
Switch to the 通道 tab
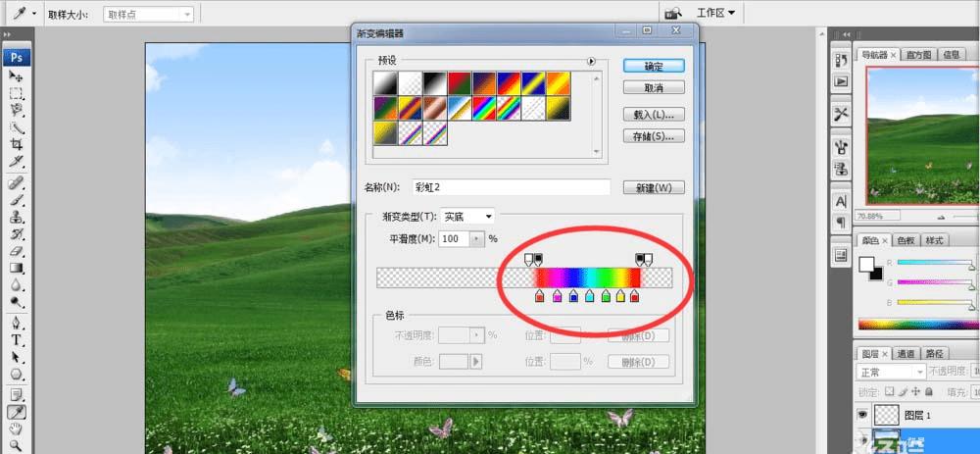pos(906,354)
